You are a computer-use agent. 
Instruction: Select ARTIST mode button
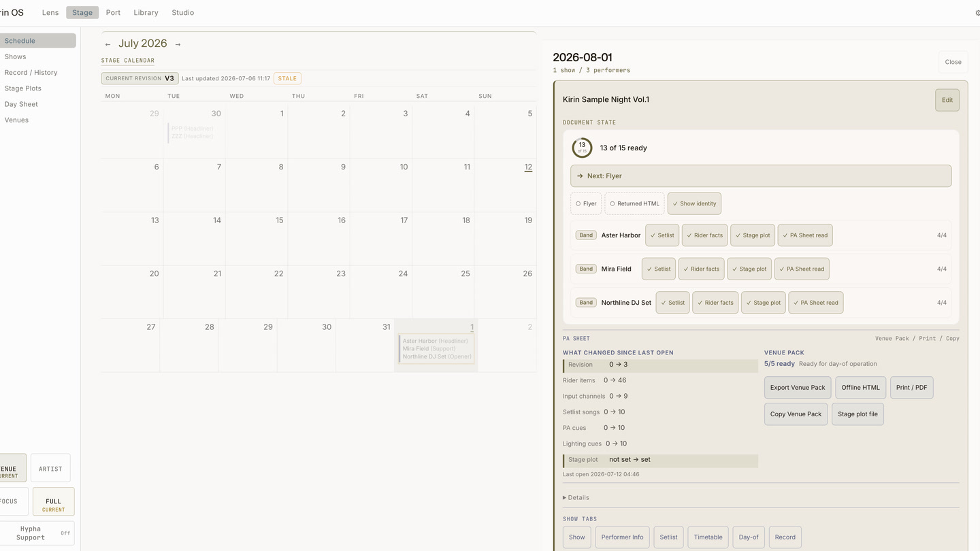tap(50, 469)
